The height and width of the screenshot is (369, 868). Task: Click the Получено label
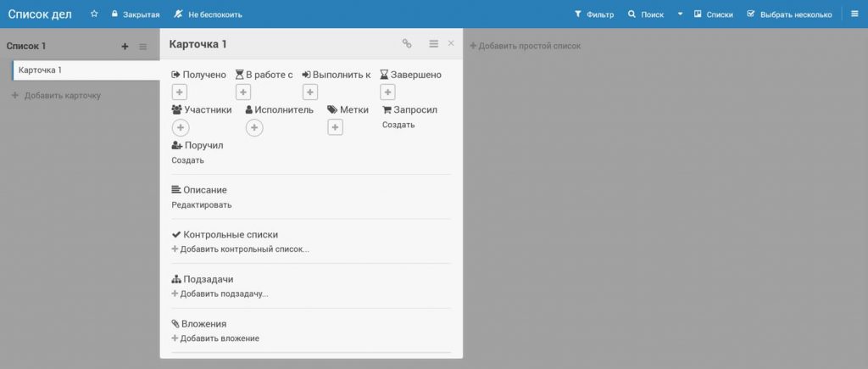pos(198,75)
